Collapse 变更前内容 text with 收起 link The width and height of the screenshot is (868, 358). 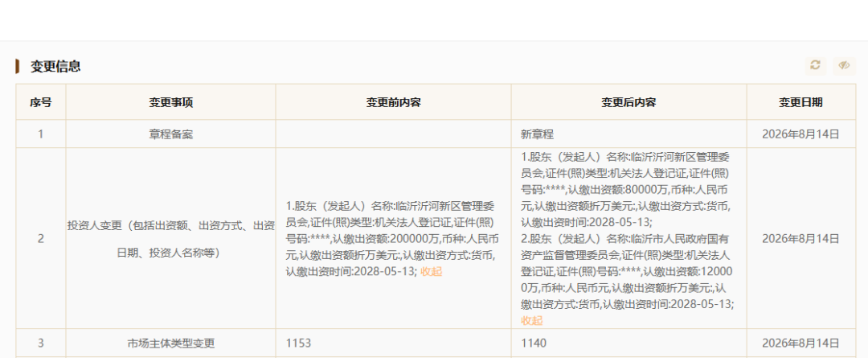pyautogui.click(x=432, y=272)
